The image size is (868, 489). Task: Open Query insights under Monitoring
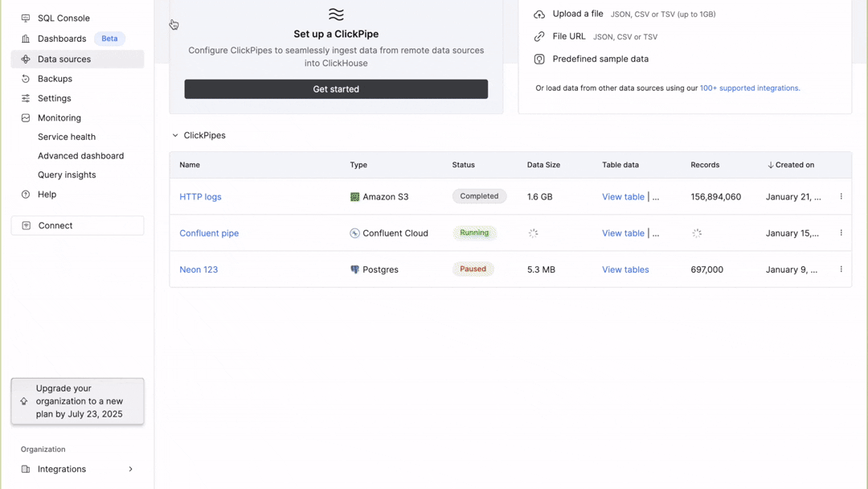coord(67,175)
